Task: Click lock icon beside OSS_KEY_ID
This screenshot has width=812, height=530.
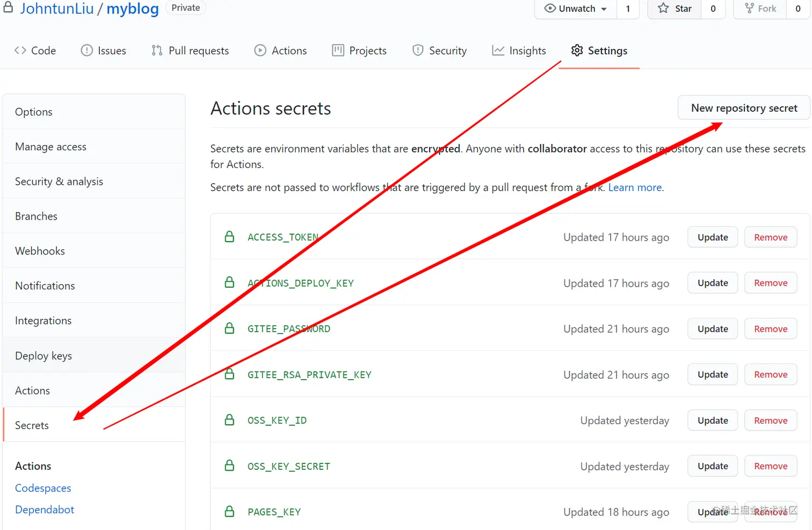Action: coord(229,420)
